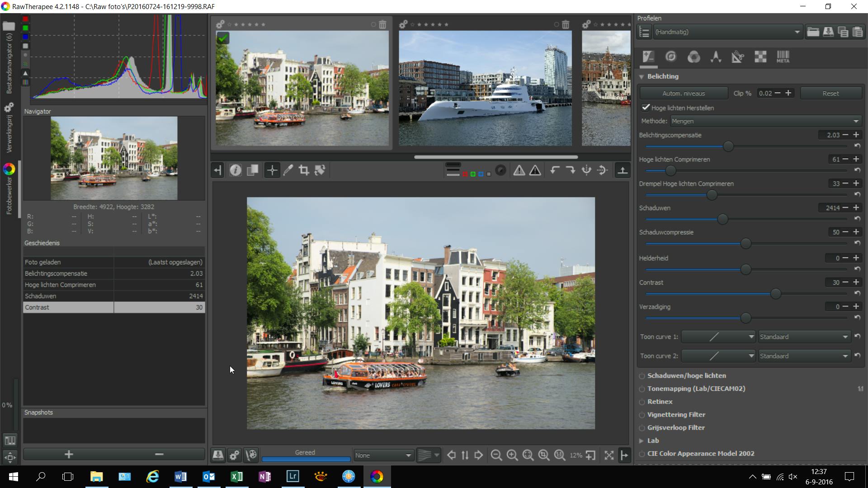Viewport: 868px width, 488px height.
Task: Open the Meta tab
Action: coord(783,57)
